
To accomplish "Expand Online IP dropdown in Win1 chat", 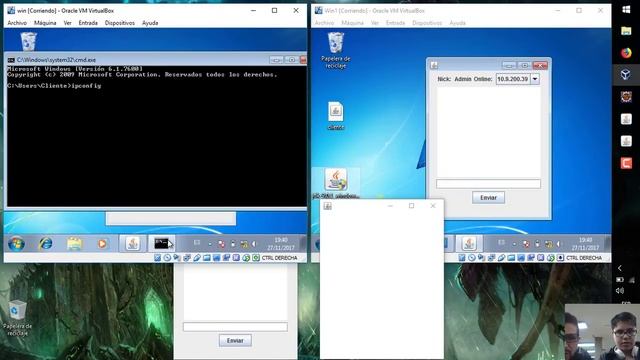I will pyautogui.click(x=535, y=79).
